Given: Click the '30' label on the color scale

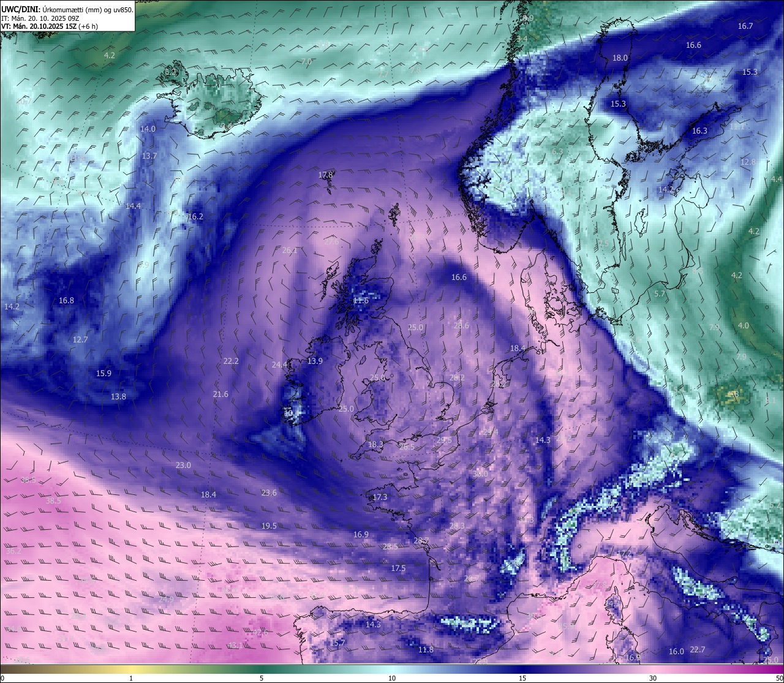Looking at the screenshot, I should click(x=653, y=678).
